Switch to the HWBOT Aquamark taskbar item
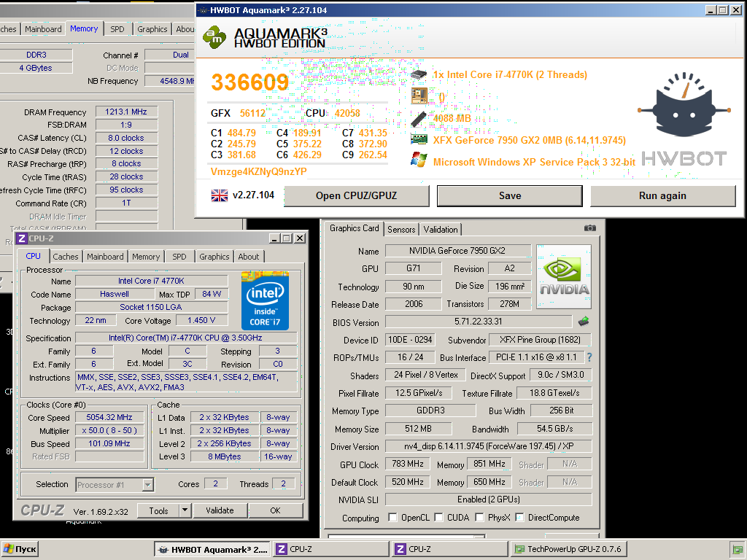The height and width of the screenshot is (560, 747). click(212, 549)
